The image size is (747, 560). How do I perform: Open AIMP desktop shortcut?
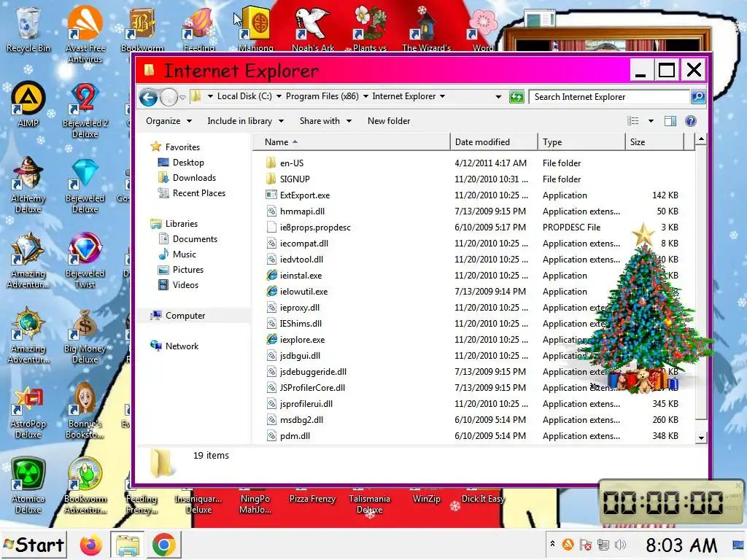(x=28, y=105)
